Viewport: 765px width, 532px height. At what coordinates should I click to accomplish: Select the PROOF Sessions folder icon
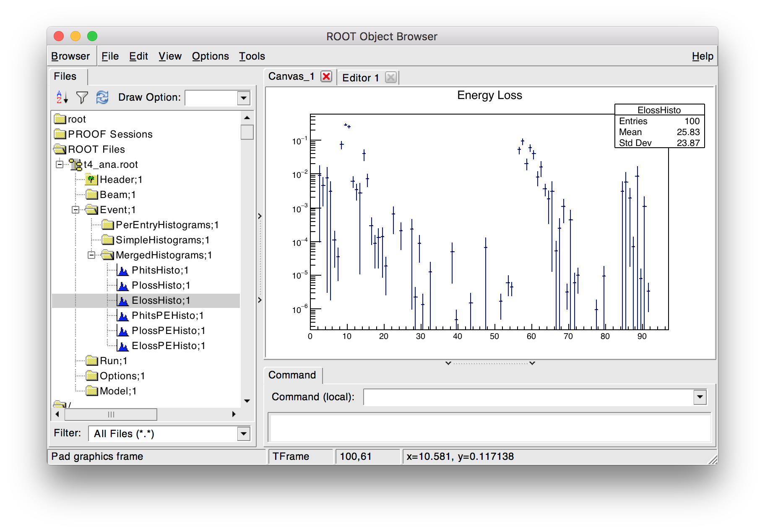click(60, 134)
